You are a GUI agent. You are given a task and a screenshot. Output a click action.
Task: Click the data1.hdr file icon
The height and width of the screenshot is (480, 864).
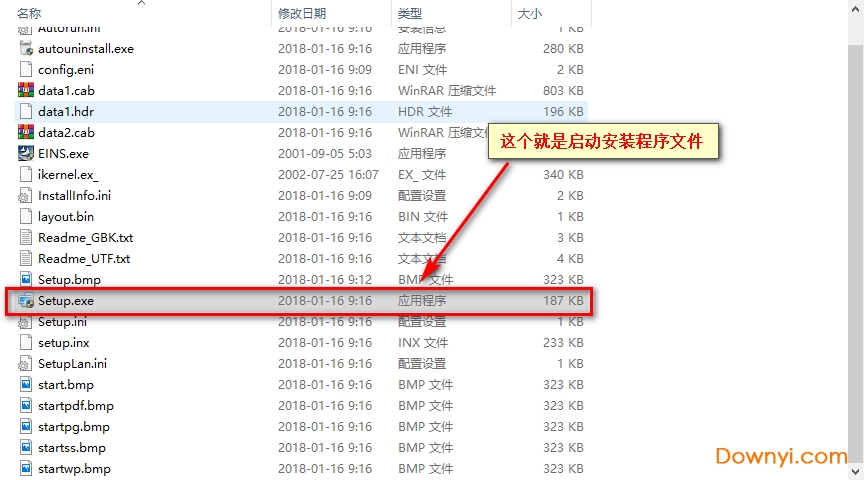pos(26,111)
